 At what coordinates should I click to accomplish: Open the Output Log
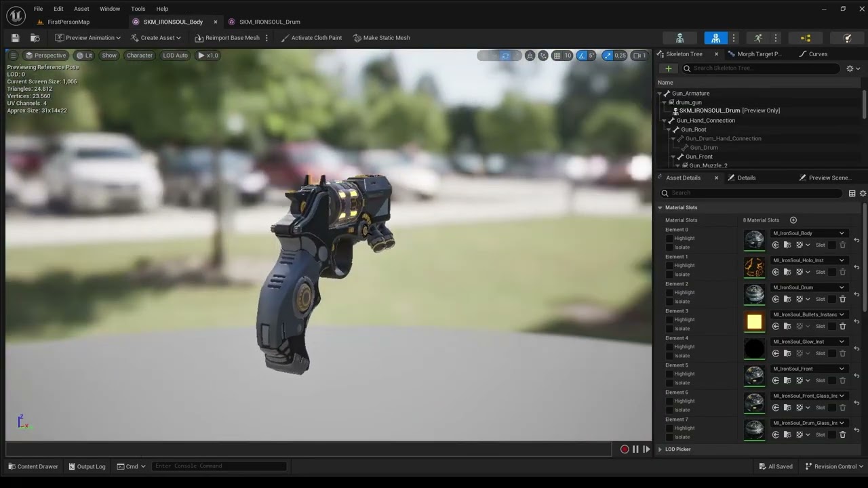[x=87, y=466]
